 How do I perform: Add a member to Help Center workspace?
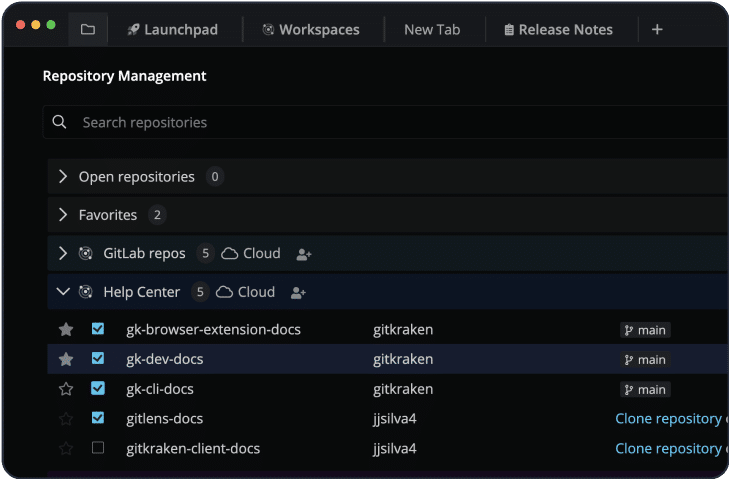298,293
